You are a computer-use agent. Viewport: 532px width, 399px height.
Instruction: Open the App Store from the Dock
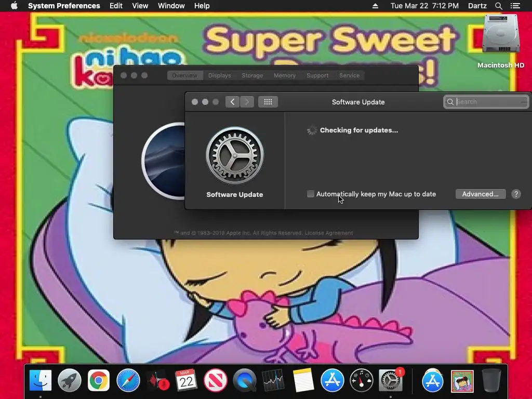coord(332,380)
